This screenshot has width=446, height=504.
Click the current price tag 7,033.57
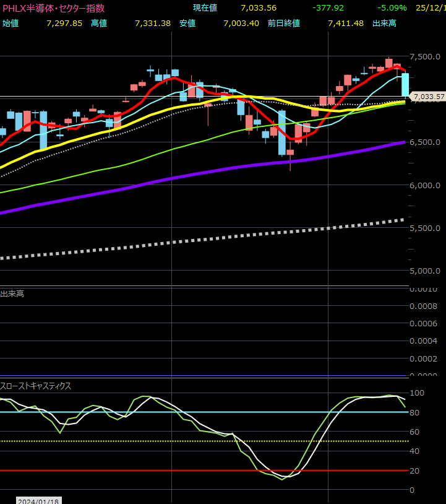pyautogui.click(x=428, y=97)
